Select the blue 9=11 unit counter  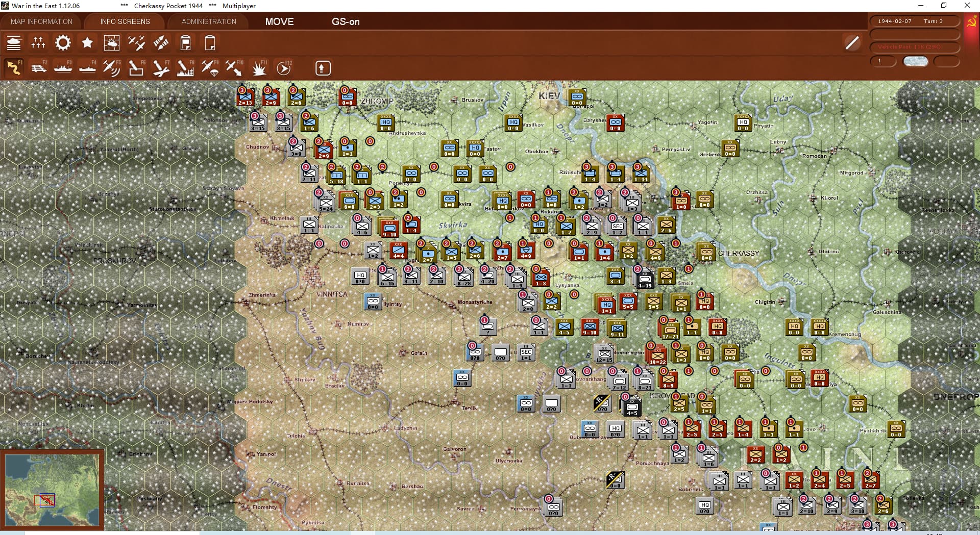(617, 329)
